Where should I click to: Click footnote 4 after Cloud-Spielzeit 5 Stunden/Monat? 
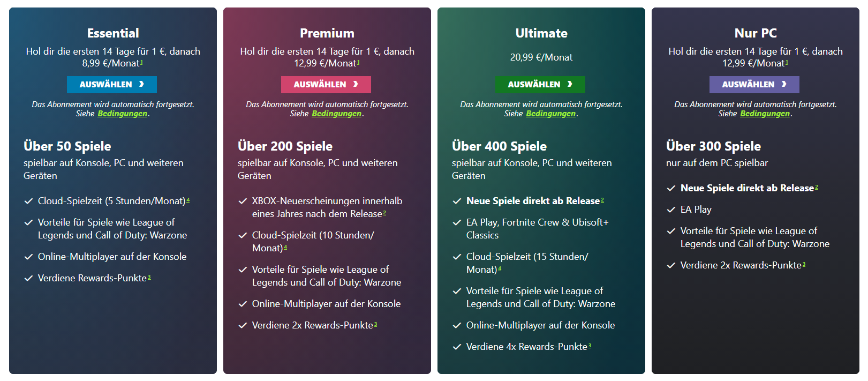point(188,200)
